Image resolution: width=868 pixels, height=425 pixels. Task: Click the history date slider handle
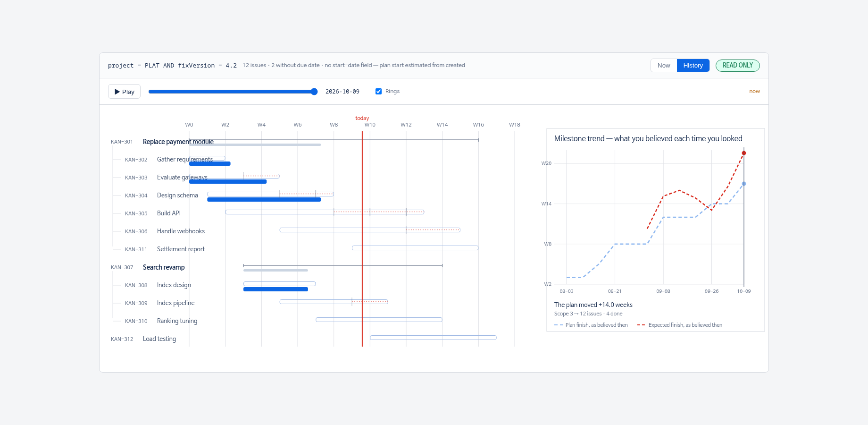pyautogui.click(x=314, y=92)
